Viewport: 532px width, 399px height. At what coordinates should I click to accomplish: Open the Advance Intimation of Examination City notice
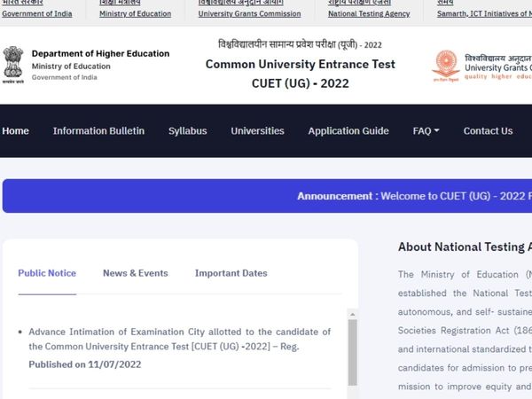tap(179, 339)
